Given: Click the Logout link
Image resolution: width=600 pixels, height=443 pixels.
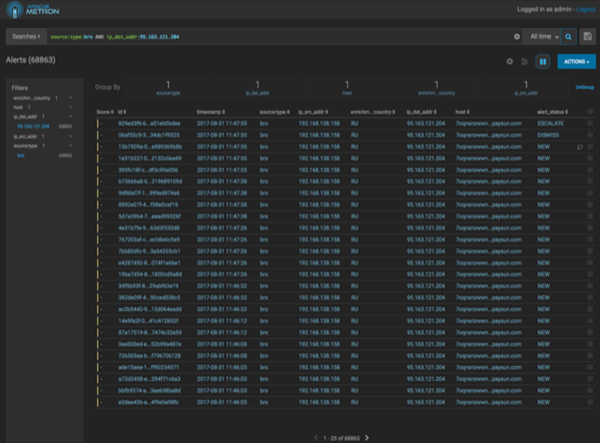Looking at the screenshot, I should [x=582, y=9].
